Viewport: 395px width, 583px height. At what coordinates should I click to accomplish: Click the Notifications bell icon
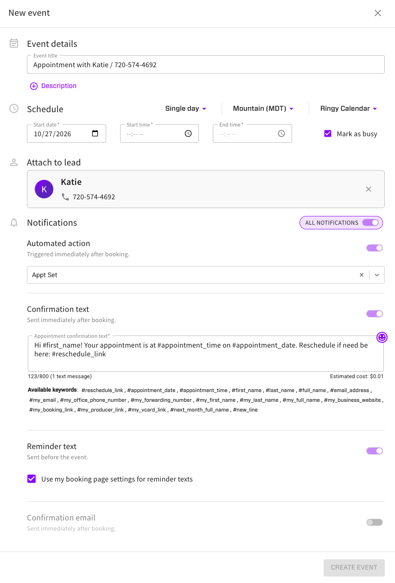pos(14,223)
